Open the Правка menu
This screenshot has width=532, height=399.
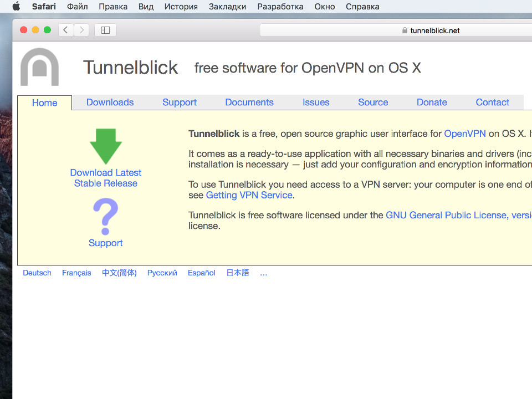click(113, 7)
